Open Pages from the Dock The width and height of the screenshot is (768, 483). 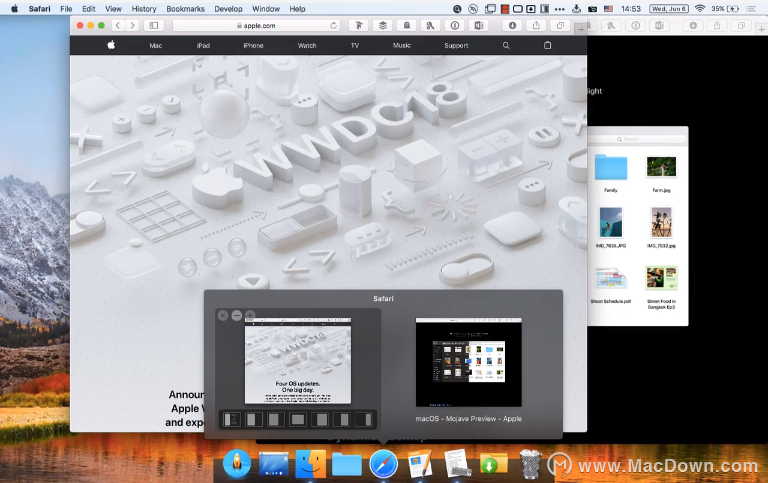point(420,463)
